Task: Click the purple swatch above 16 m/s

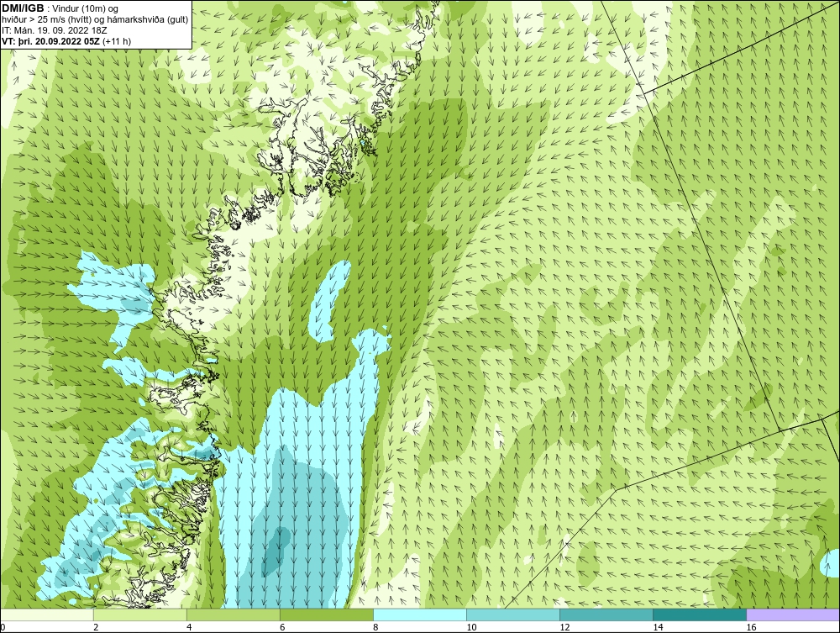Action: [793, 615]
